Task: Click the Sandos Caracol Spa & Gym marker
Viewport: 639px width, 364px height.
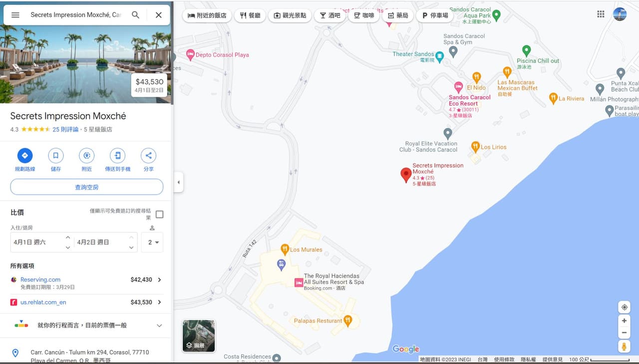Action: [453, 51]
